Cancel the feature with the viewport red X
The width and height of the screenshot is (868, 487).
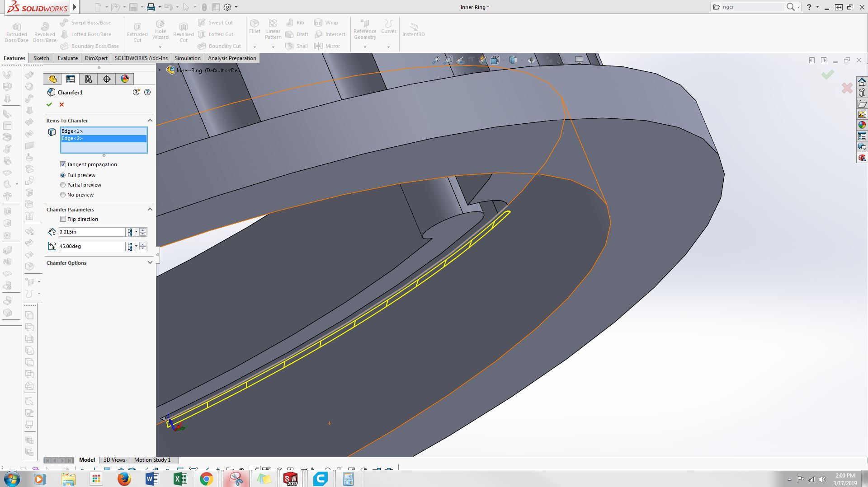click(847, 88)
